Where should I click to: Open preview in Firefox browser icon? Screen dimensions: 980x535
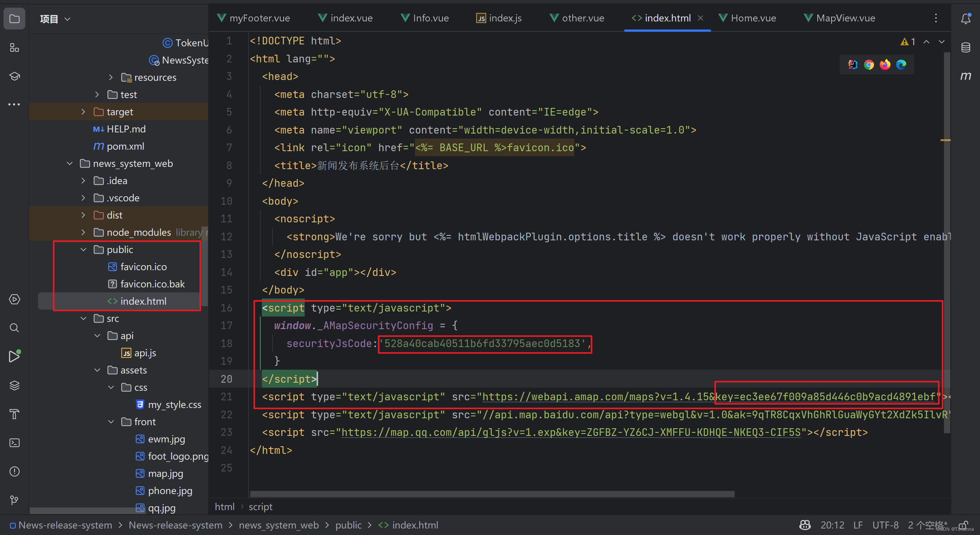[885, 65]
